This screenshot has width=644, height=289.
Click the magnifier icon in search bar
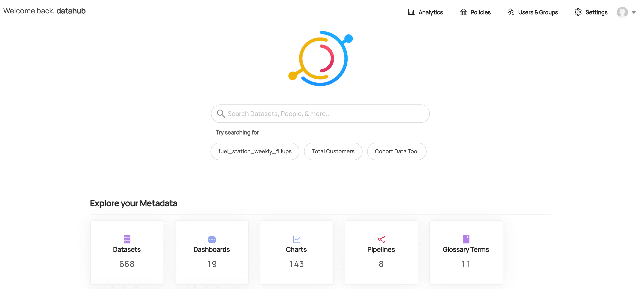pyautogui.click(x=221, y=114)
